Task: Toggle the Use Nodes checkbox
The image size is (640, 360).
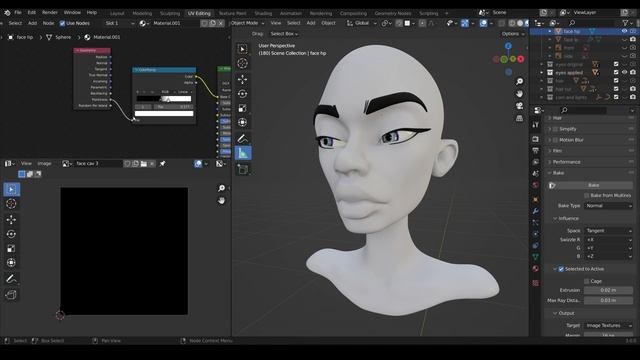Action: 62,23
